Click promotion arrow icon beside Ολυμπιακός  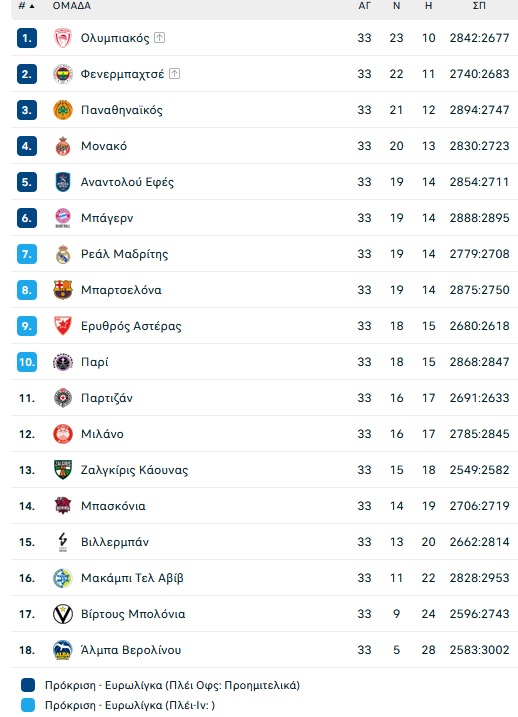[x=159, y=37]
